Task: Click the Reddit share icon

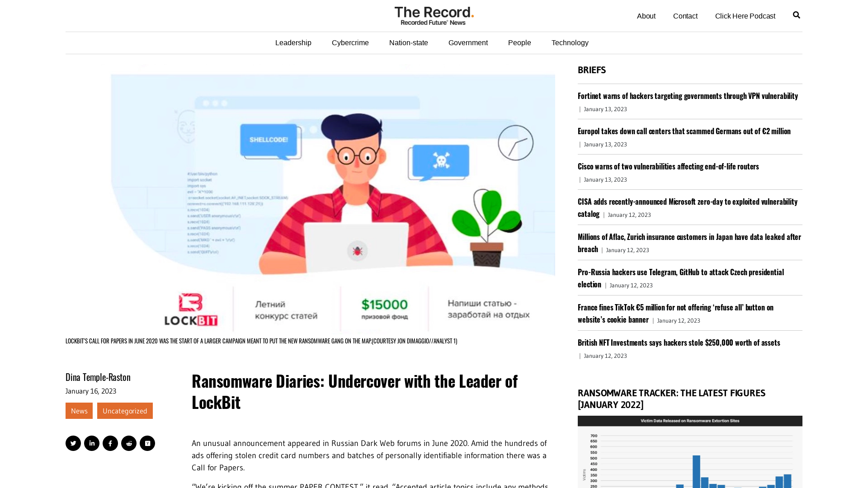Action: pos(129,443)
